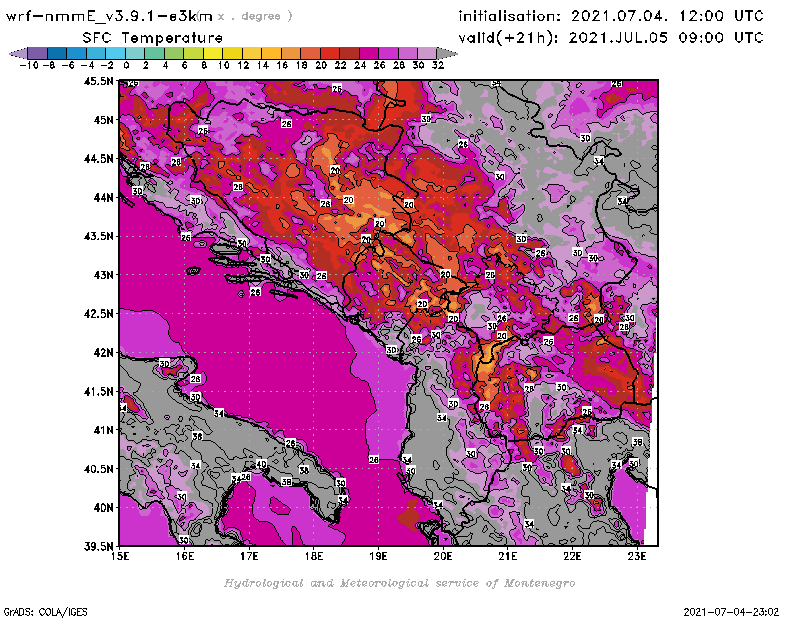Click the timestamp '2021-07-04-23:02'
The width and height of the screenshot is (800, 618).
click(731, 611)
